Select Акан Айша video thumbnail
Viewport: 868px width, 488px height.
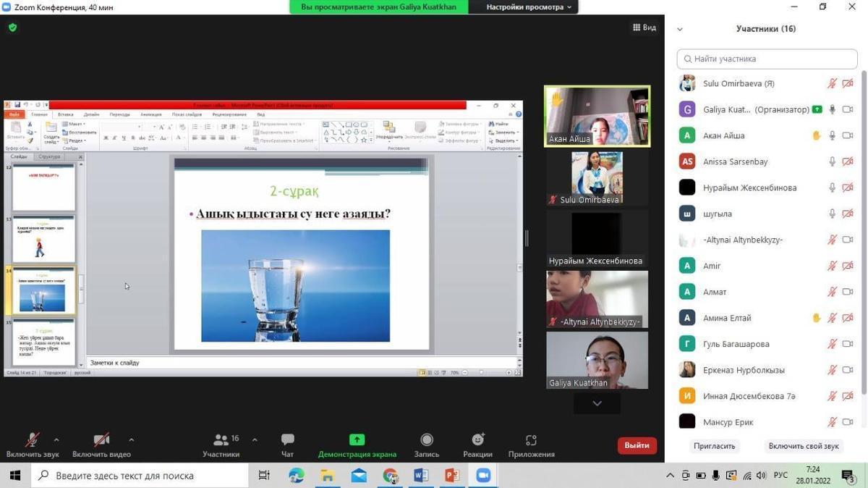click(x=597, y=116)
